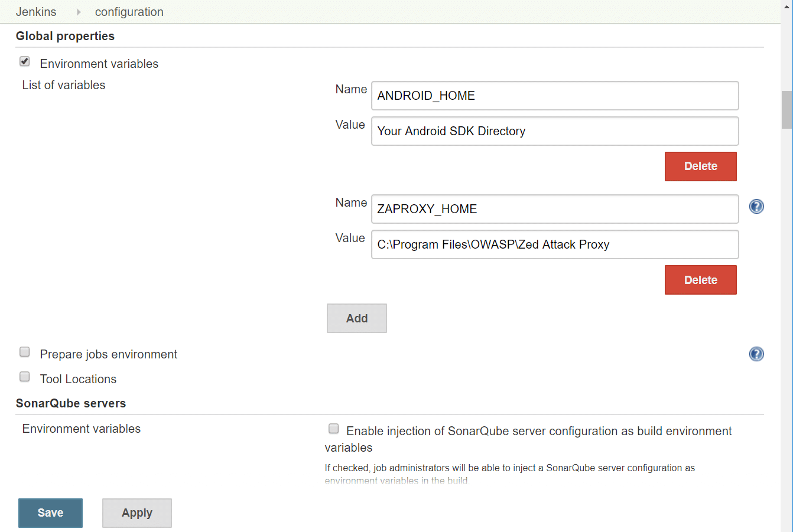The height and width of the screenshot is (532, 793).
Task: Enable the Prepare jobs environment checkbox
Action: (x=25, y=353)
